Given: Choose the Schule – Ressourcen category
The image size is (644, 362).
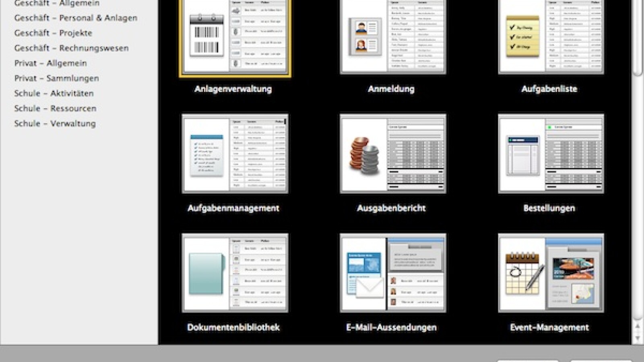Looking at the screenshot, I should click(x=55, y=109).
